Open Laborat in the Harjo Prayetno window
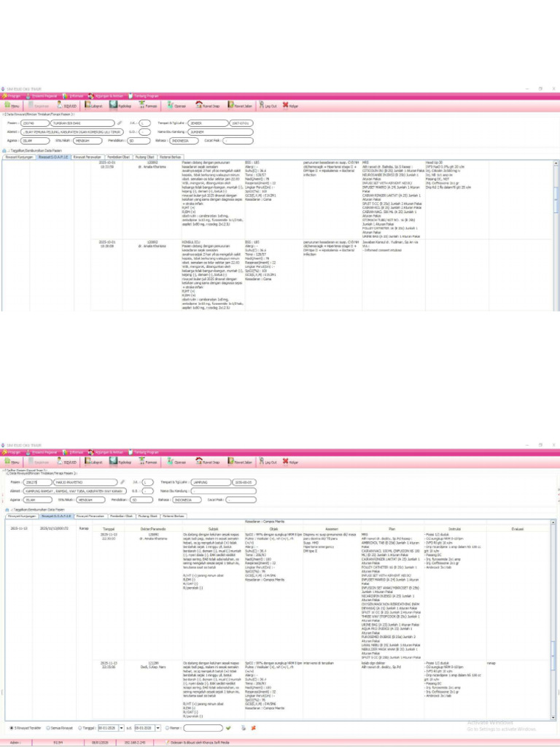 pos(93,462)
